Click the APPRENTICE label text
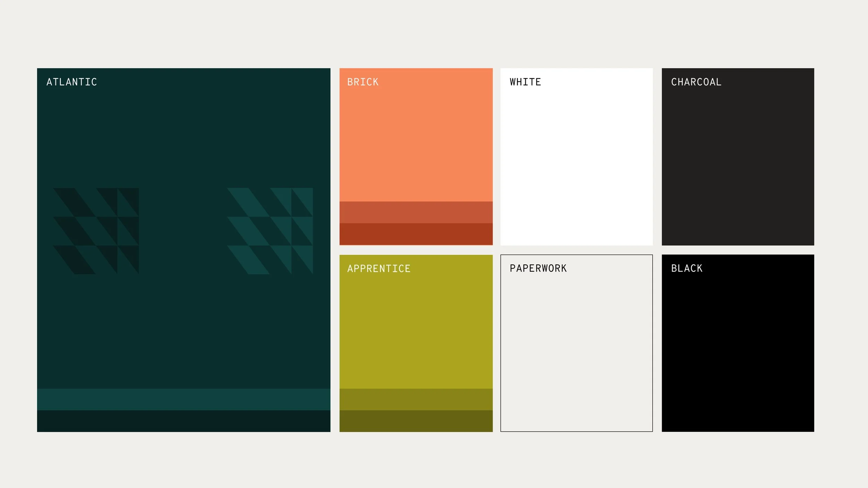The width and height of the screenshot is (868, 488). pyautogui.click(x=379, y=269)
